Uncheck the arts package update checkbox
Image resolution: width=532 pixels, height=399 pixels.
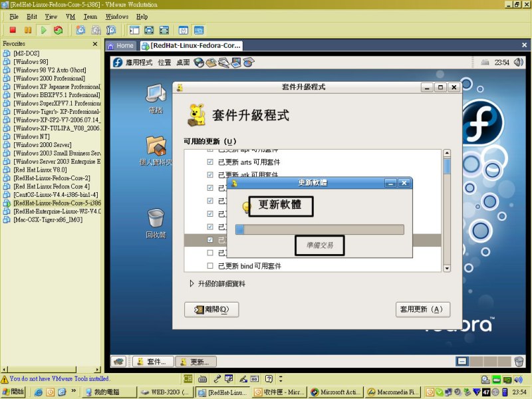(210, 162)
